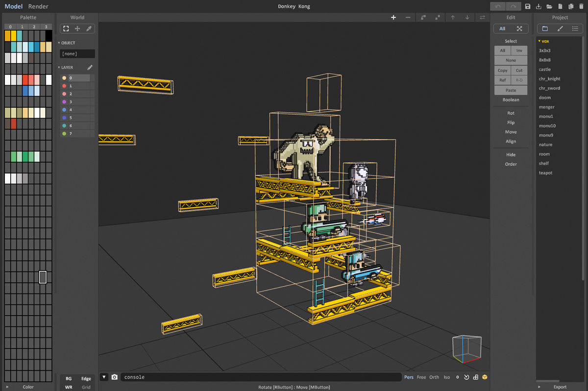Viewport: 588px width, 391px height.
Task: Click the group objects icon
Action: pos(423,18)
